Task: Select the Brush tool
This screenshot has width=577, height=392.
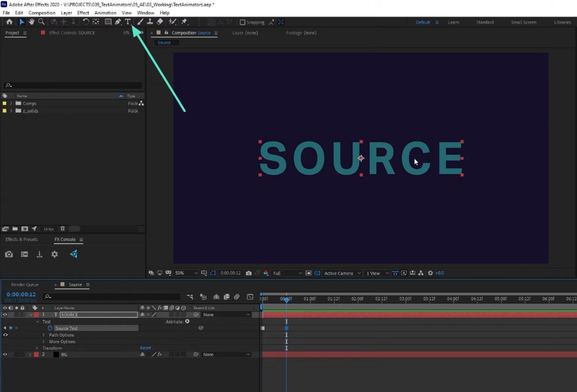Action: 140,22
